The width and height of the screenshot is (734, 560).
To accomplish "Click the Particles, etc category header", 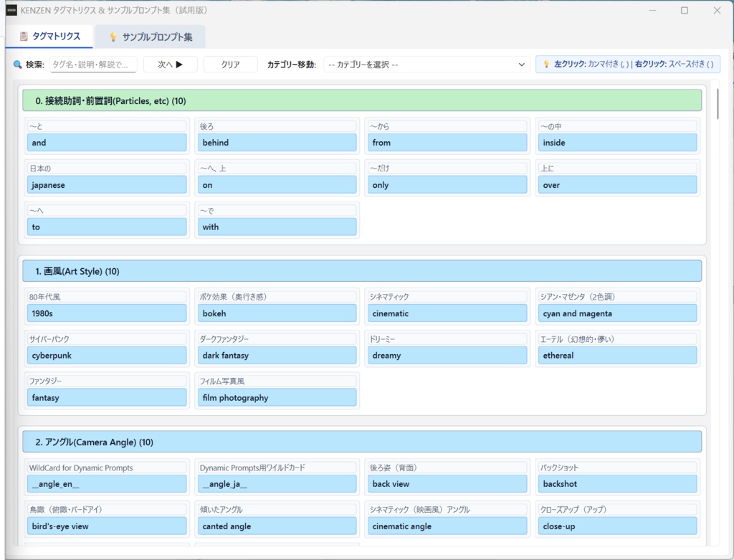I will click(362, 100).
